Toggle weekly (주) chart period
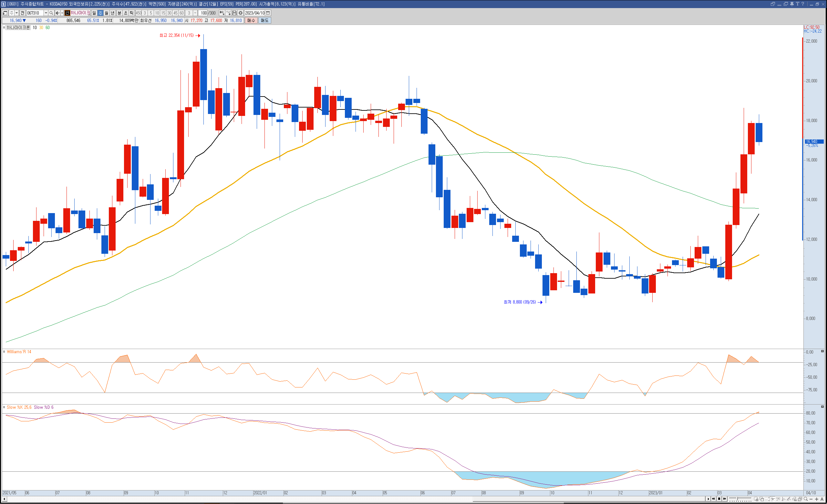Image resolution: width=827 pixels, height=504 pixels. click(100, 13)
